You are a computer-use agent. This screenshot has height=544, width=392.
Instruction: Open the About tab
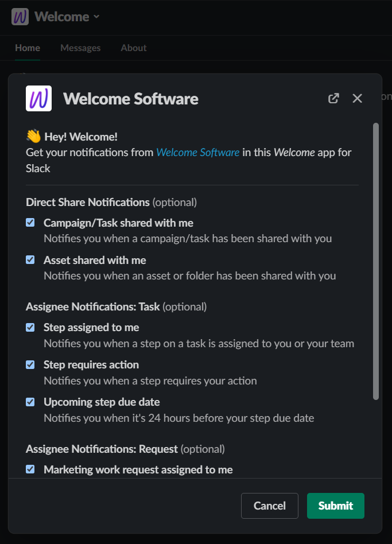click(x=133, y=48)
